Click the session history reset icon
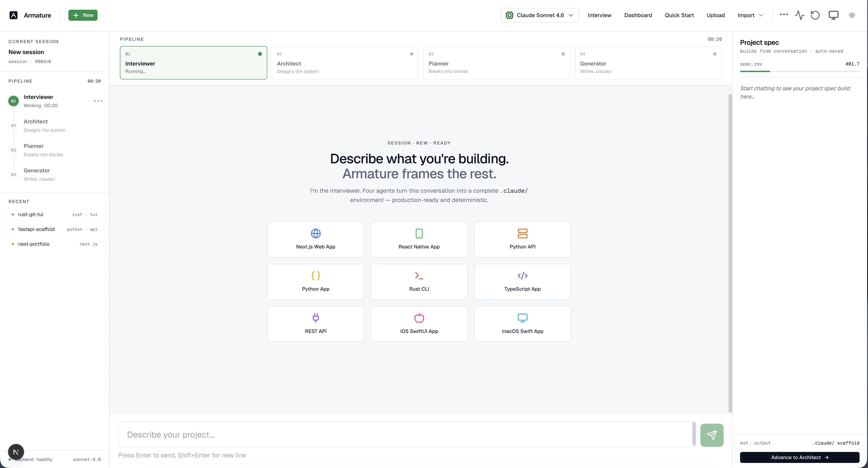This screenshot has width=868, height=468. tap(815, 15)
